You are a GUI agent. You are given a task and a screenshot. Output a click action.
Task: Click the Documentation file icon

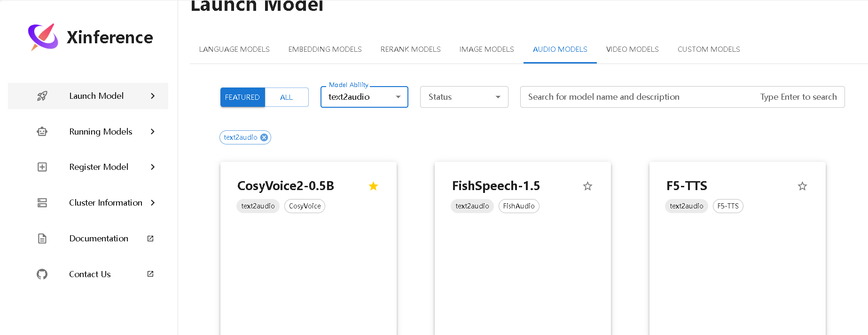tap(42, 239)
